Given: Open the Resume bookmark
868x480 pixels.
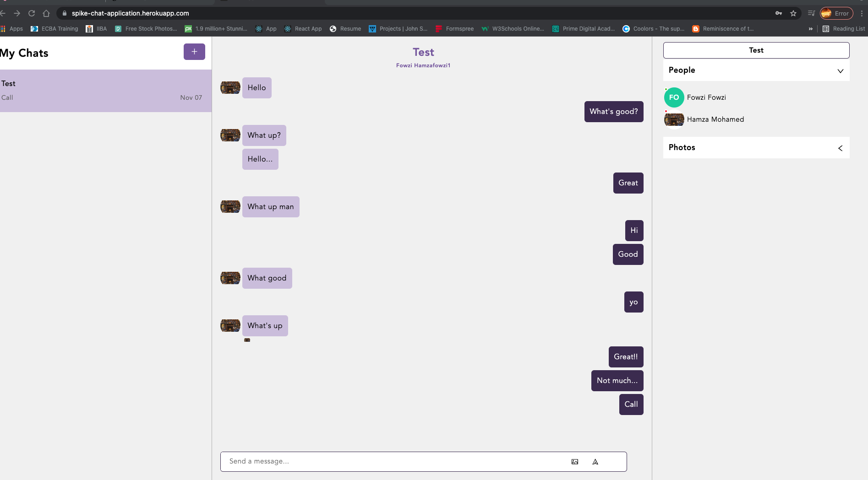Looking at the screenshot, I should [x=345, y=29].
